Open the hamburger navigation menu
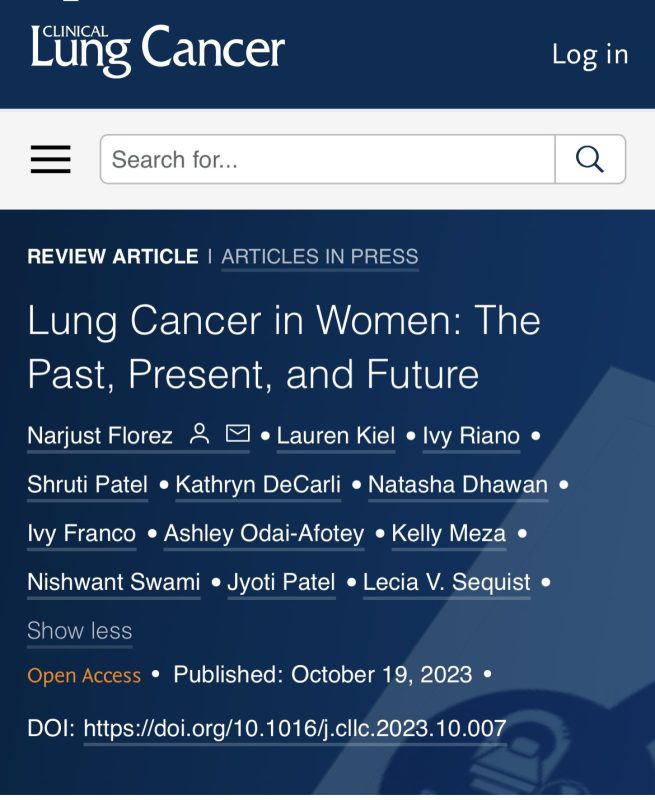This screenshot has width=655, height=800. click(x=50, y=159)
